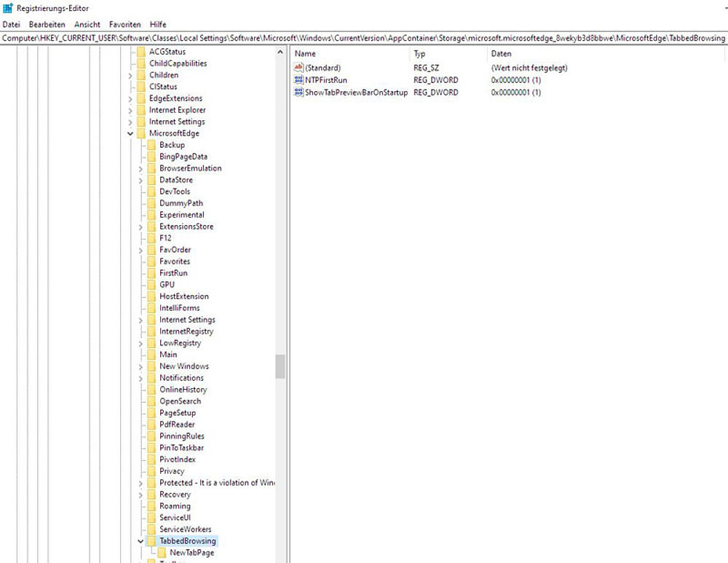Click the tree scrollbar up arrow

click(x=280, y=52)
